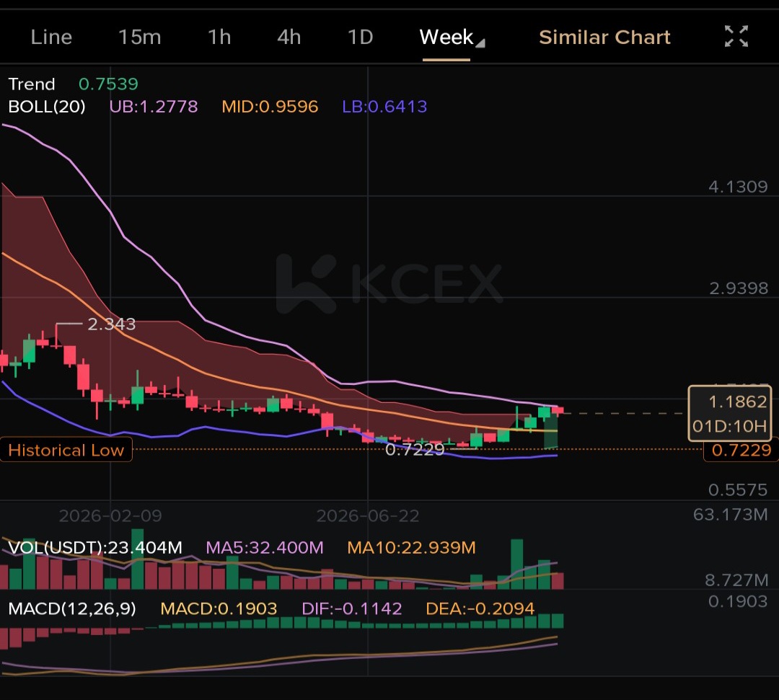Click the UB:1.2778 upper band value

coord(154,106)
